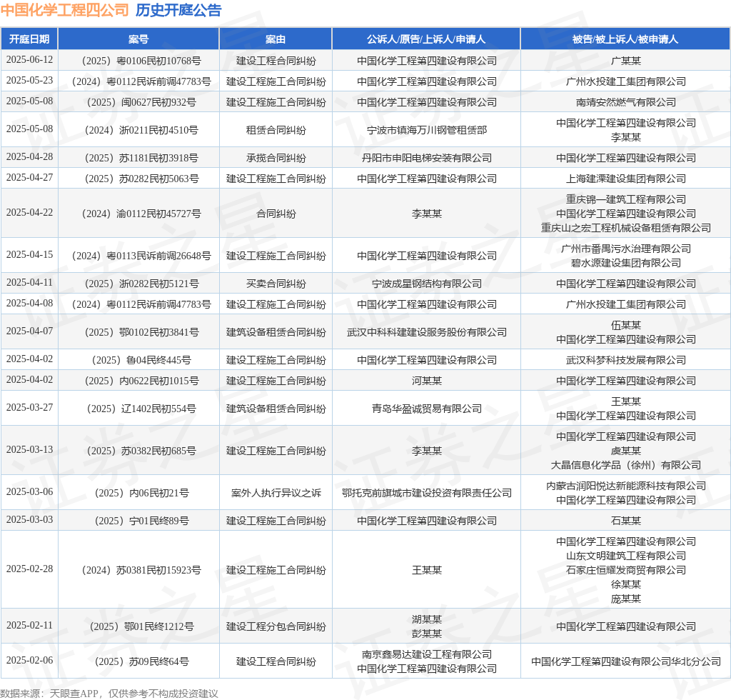Click plaintiff 武汉中科科建建设服务股份有限公司
731x700 pixels.
click(x=427, y=333)
